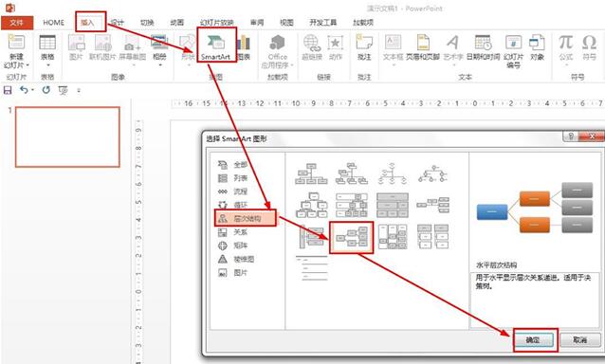Cancel dialog with the 取消 button
Image resolution: width=605 pixels, height=364 pixels.
click(x=580, y=339)
